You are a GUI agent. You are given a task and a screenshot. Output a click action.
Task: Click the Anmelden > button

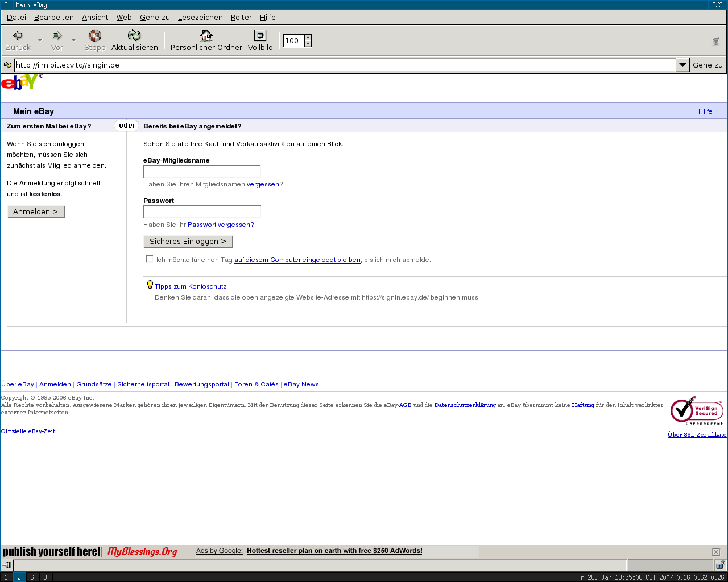coord(36,211)
